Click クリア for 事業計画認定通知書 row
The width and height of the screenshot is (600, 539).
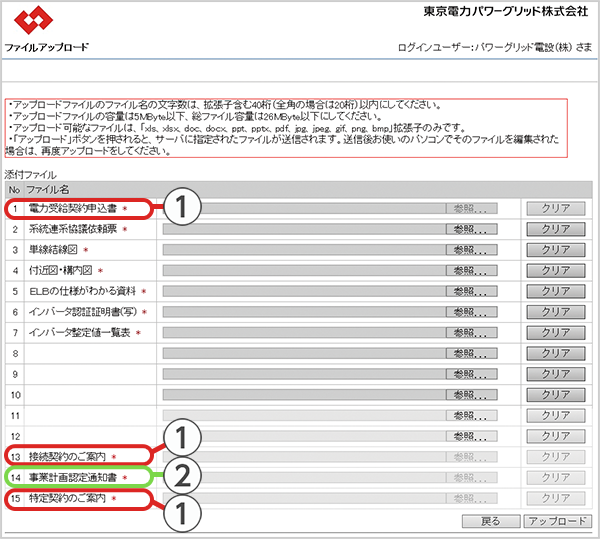click(x=556, y=477)
